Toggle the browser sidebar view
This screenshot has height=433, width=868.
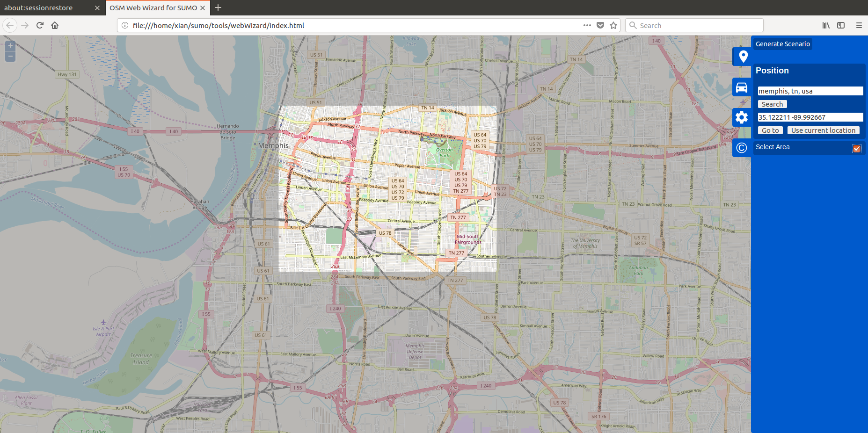click(841, 25)
